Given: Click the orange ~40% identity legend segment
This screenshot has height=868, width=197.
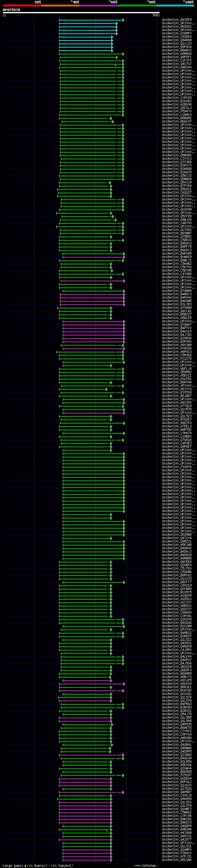Looking at the screenshot, I should pyautogui.click(x=60, y=6).
